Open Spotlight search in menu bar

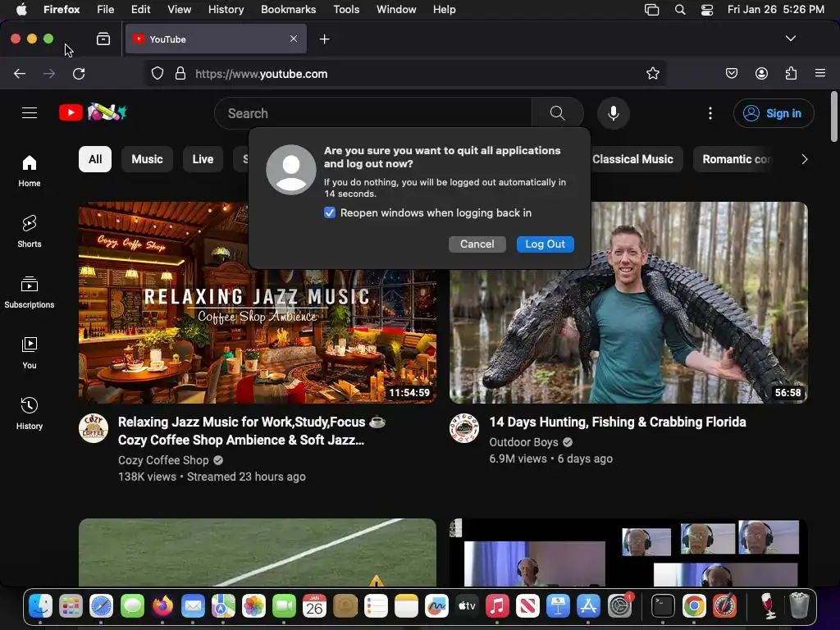(x=680, y=9)
